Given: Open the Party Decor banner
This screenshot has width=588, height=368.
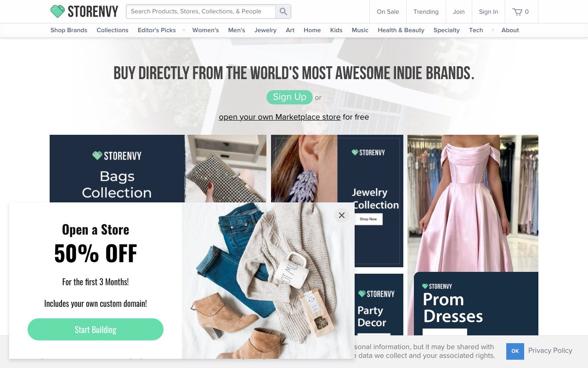Looking at the screenshot, I should (x=379, y=305).
